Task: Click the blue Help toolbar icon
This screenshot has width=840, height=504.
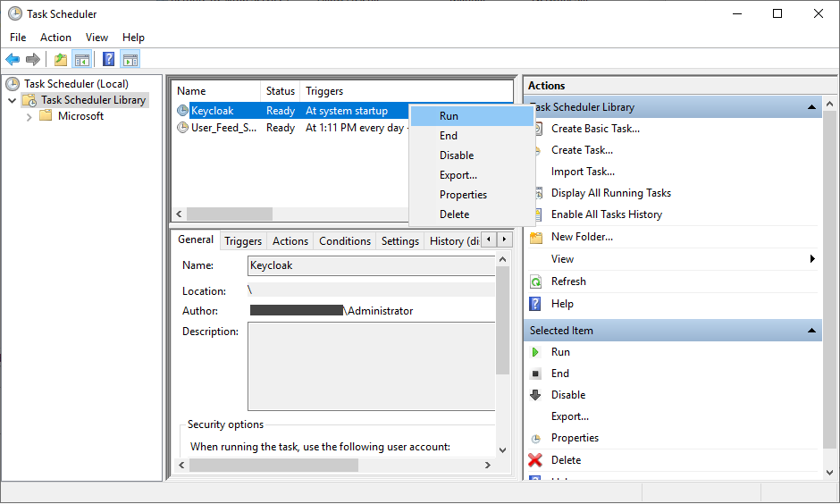Action: [108, 60]
